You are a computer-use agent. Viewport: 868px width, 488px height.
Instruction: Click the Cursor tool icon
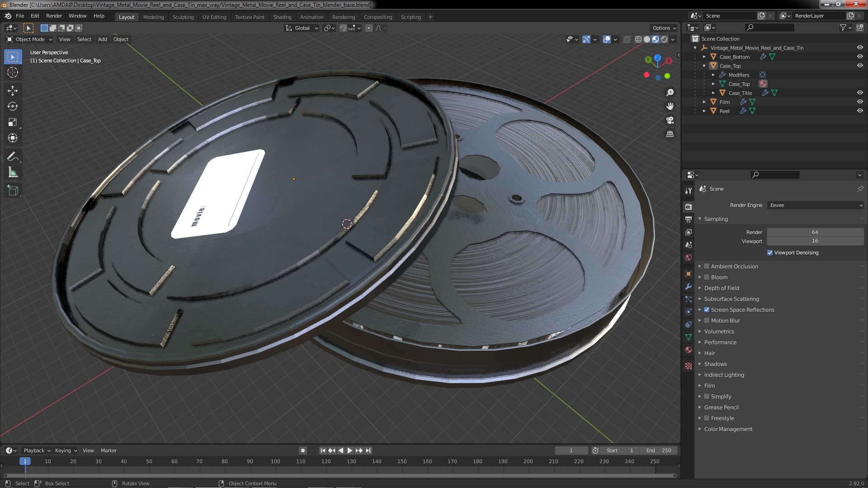[x=13, y=72]
